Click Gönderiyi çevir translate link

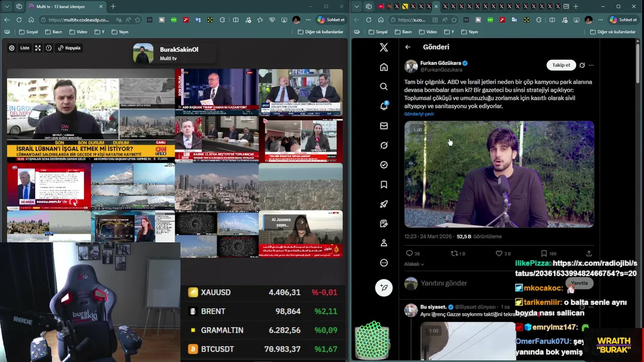point(419,114)
